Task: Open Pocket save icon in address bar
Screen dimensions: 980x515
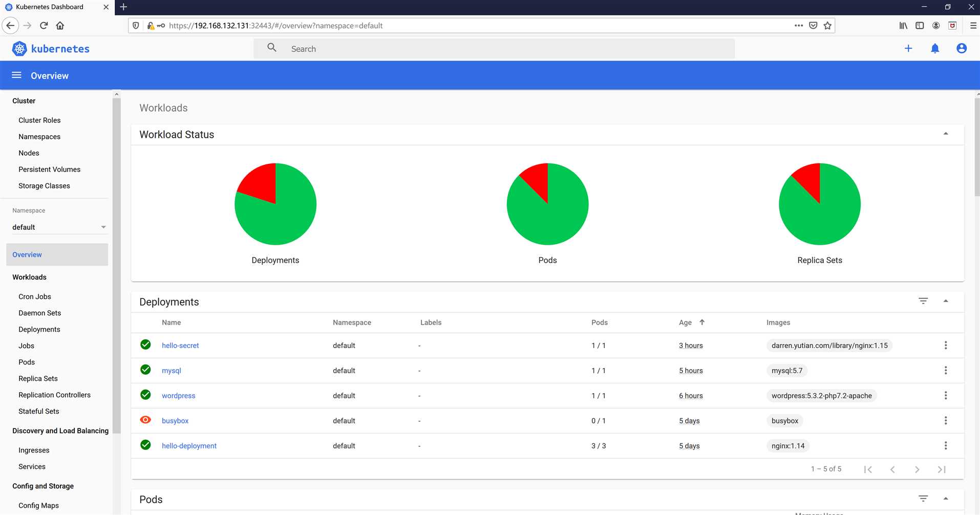Action: (813, 26)
